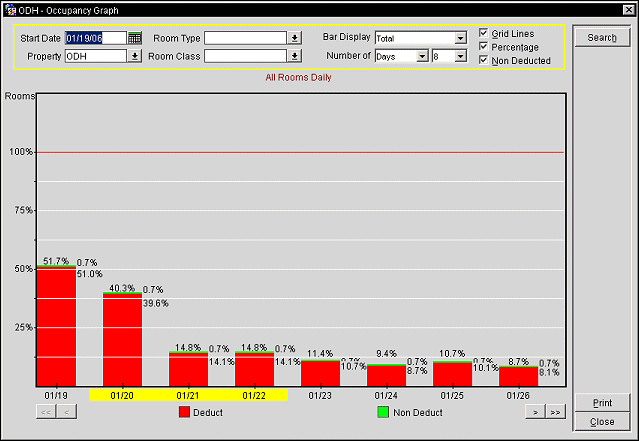The width and height of the screenshot is (639, 441).
Task: Click the ODH window title icon
Action: 10,9
